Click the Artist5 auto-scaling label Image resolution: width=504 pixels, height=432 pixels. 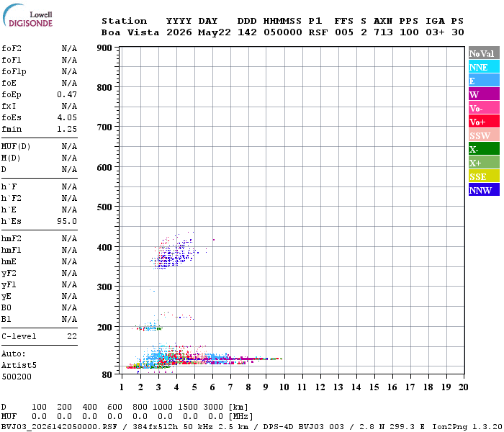pyautogui.click(x=19, y=365)
